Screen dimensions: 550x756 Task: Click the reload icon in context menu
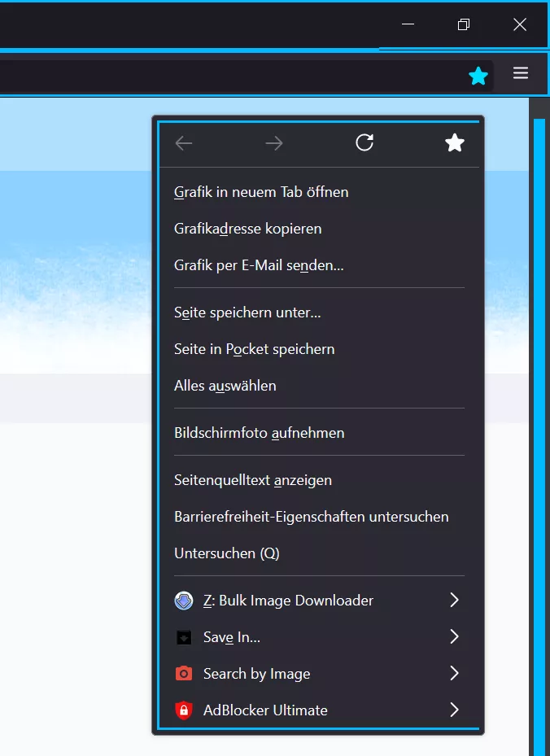(x=364, y=142)
